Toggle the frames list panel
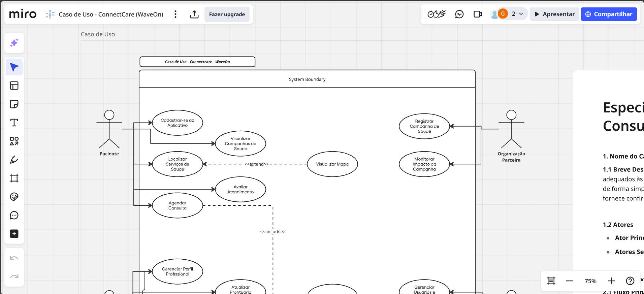Viewport: 644px width, 294px height. pos(551,281)
